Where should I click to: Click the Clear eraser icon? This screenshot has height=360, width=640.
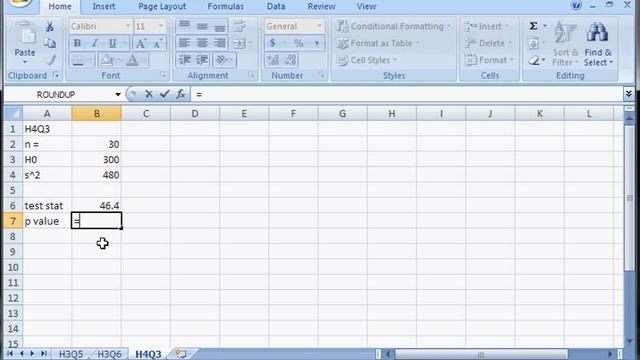tap(533, 61)
